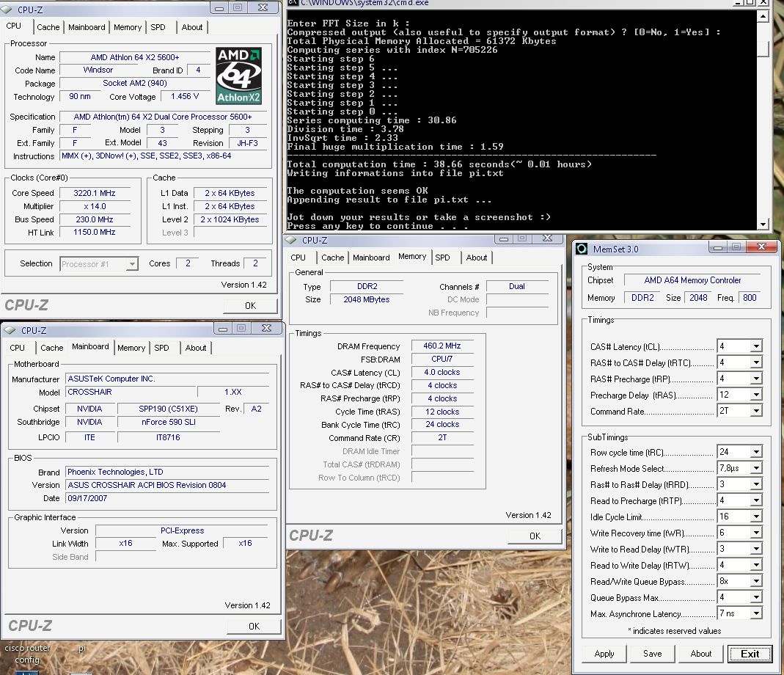Viewport: 784px width, 675px height.
Task: Click the FSB:DRAM 'CPU/7' value
Action: pyautogui.click(x=442, y=360)
